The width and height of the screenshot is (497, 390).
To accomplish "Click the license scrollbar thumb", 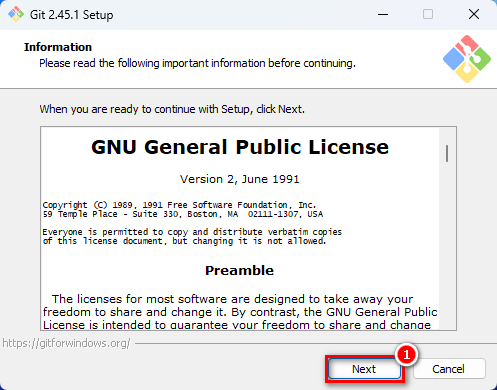I will 447,153.
